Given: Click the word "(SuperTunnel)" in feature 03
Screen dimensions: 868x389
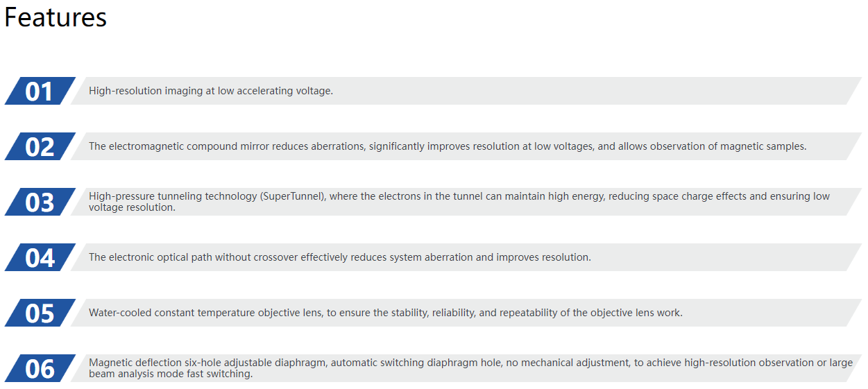Looking at the screenshot, I should 293,196.
